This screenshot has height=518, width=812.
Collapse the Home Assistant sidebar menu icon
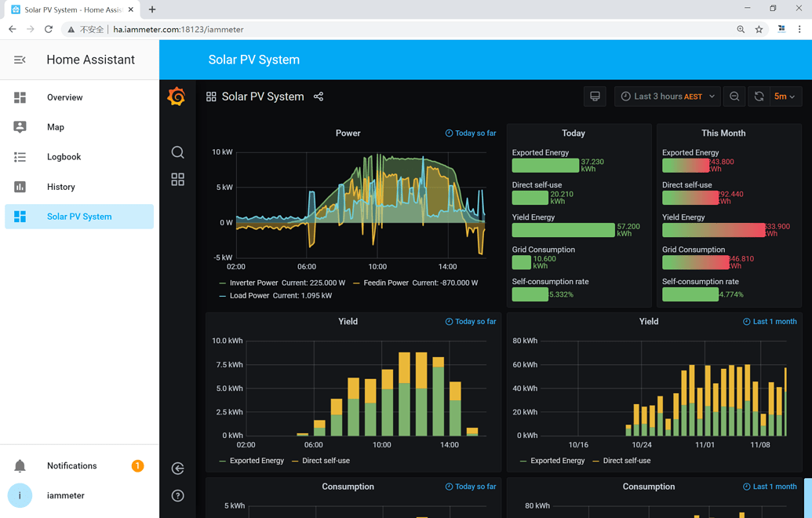20,60
